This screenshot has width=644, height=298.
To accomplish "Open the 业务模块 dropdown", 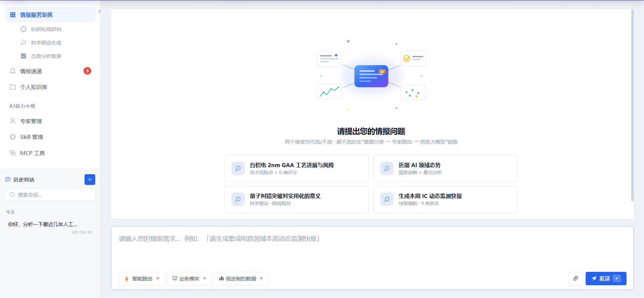I will coord(190,279).
